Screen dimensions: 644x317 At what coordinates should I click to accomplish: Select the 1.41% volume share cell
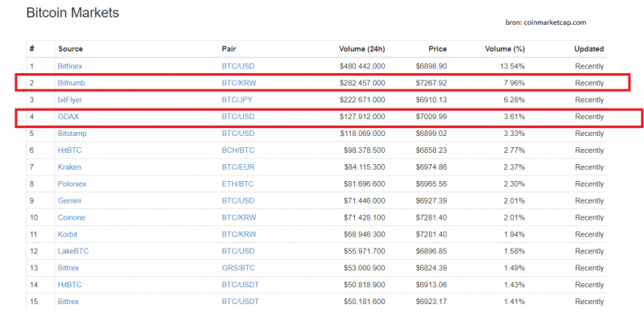pyautogui.click(x=515, y=302)
